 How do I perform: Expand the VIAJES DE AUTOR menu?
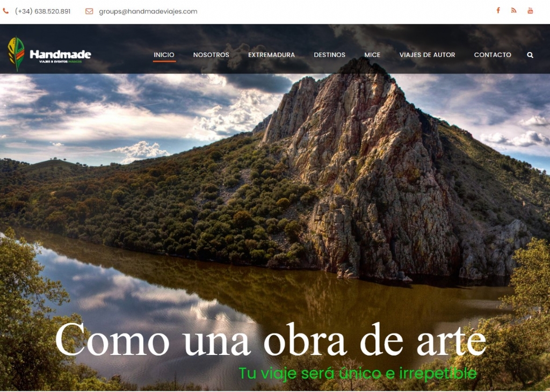[x=427, y=55]
